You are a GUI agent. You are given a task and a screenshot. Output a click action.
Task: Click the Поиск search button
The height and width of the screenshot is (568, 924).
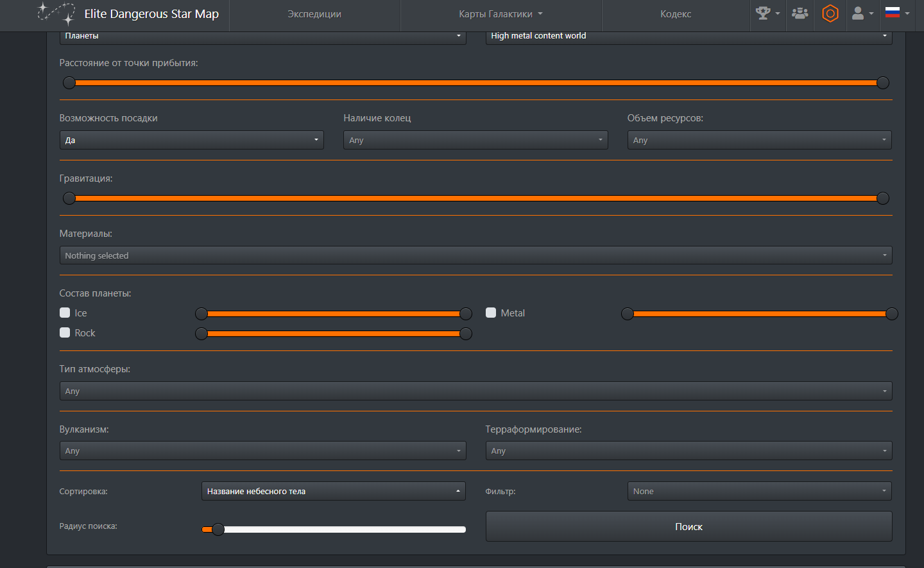689,526
